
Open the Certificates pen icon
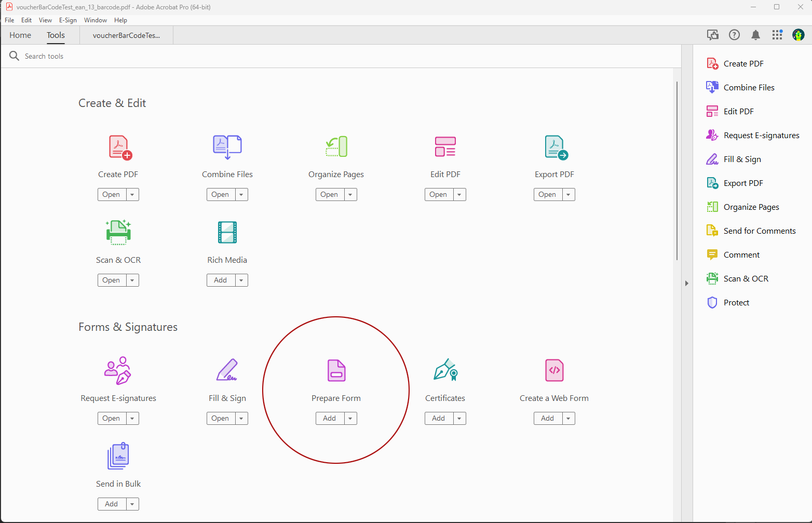click(x=445, y=370)
